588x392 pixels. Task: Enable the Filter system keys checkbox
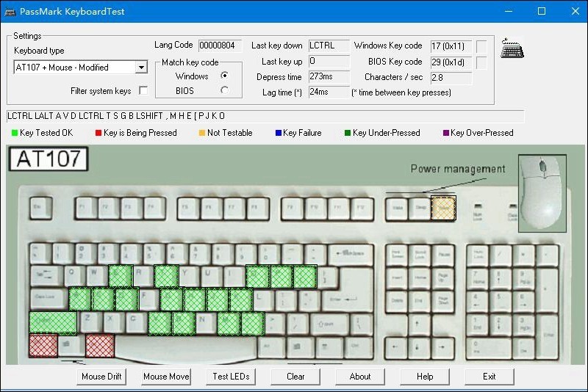click(x=143, y=90)
